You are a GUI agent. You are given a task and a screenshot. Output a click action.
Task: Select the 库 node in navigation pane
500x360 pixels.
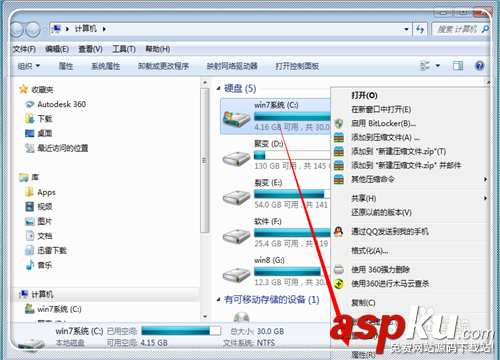tap(35, 177)
